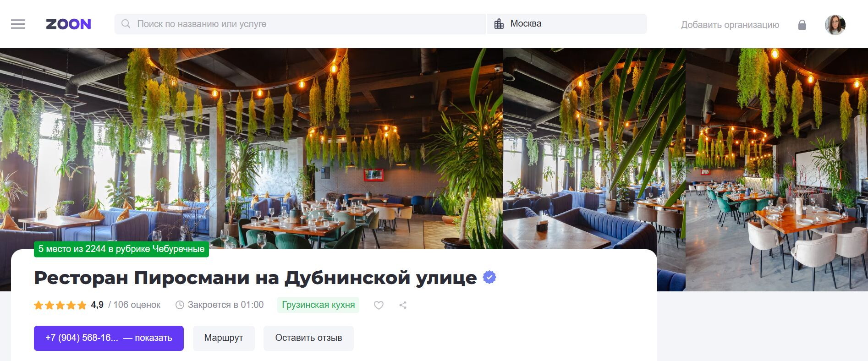868x361 pixels.
Task: Open the hamburger menu
Action: [x=18, y=24]
